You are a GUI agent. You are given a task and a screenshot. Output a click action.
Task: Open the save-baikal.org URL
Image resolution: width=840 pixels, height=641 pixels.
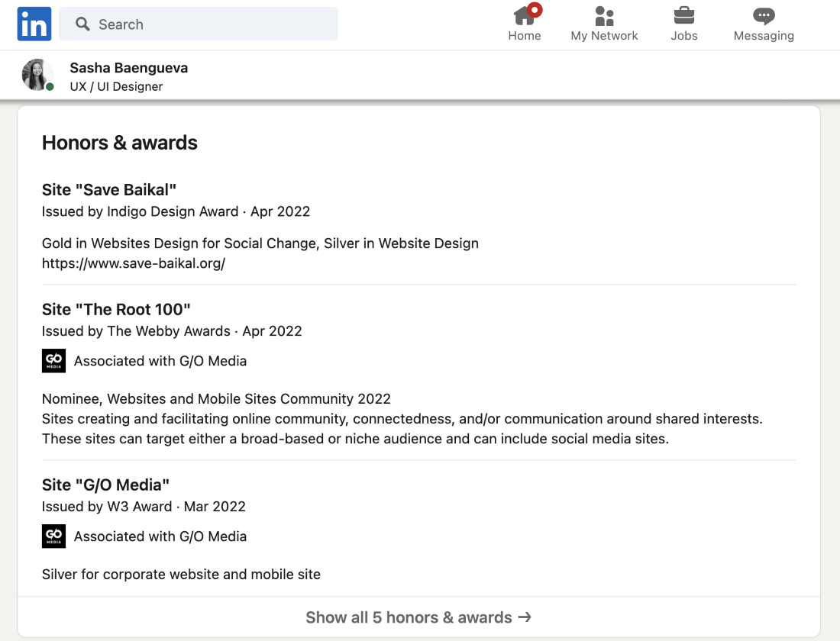coord(134,263)
